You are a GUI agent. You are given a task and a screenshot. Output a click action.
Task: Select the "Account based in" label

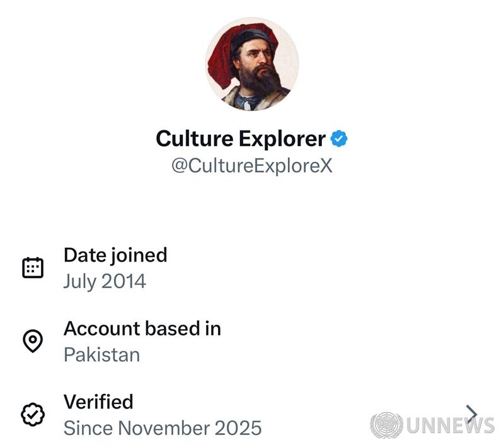[x=142, y=328]
